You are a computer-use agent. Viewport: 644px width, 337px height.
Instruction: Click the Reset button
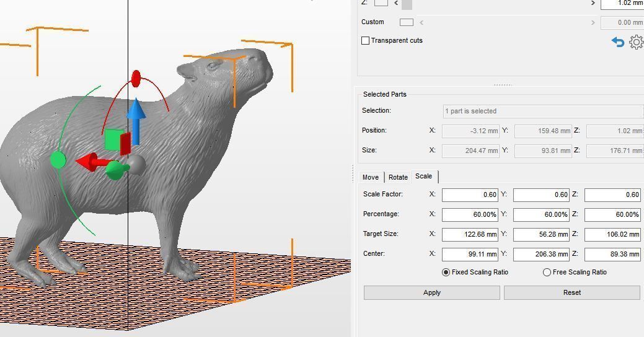point(571,292)
